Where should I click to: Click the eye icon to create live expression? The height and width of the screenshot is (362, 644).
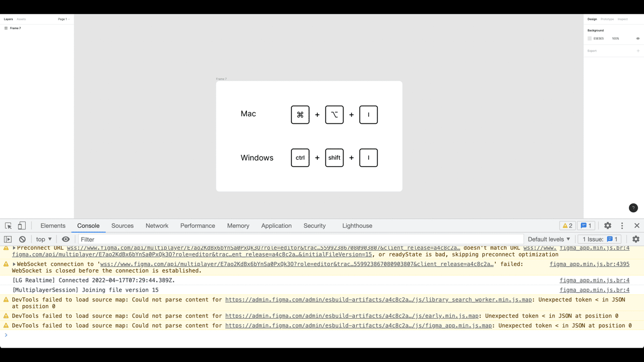tap(65, 239)
